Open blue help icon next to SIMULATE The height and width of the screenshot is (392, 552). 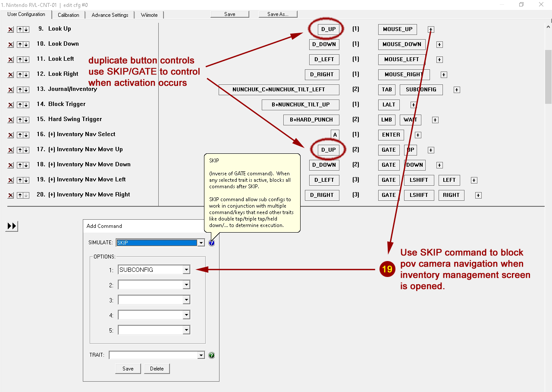[211, 243]
